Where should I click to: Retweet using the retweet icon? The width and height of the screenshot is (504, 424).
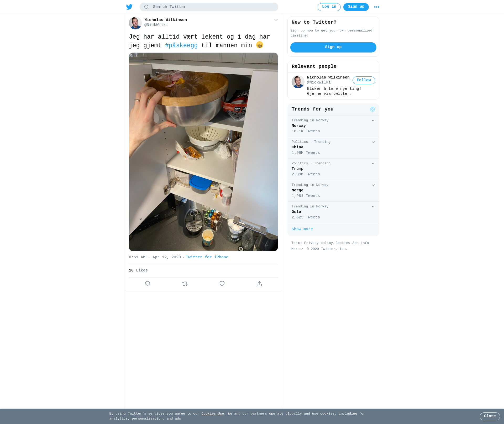185,284
